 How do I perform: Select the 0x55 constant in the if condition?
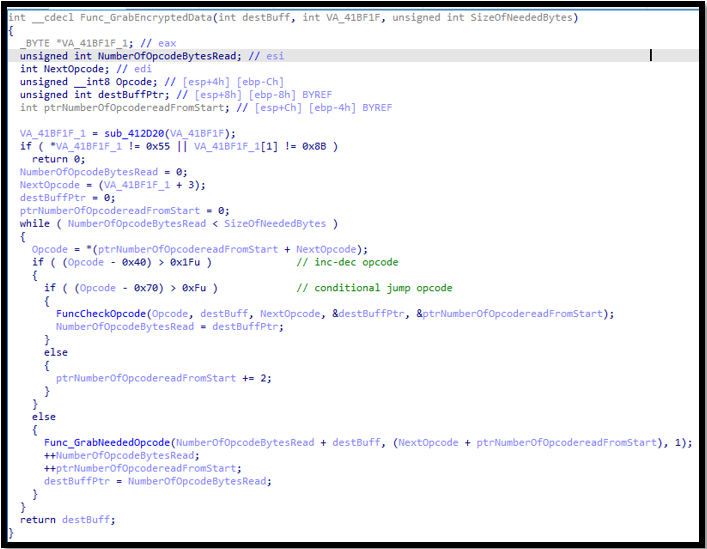coord(158,146)
